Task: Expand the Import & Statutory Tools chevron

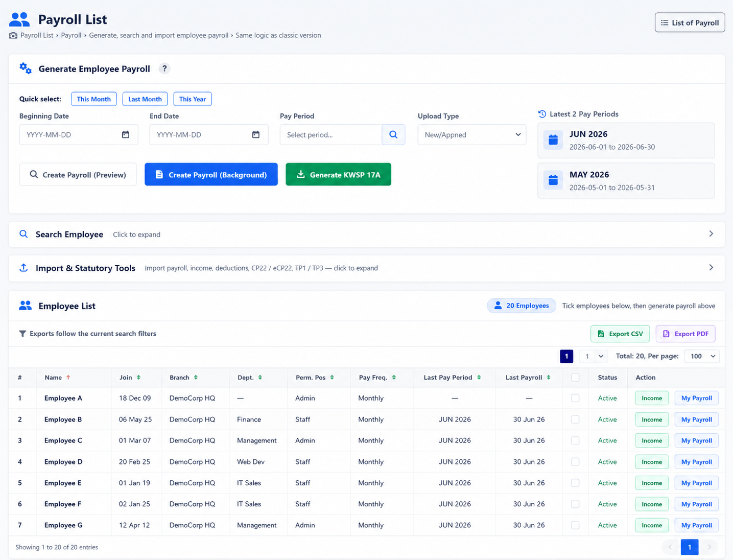Action: (x=711, y=268)
